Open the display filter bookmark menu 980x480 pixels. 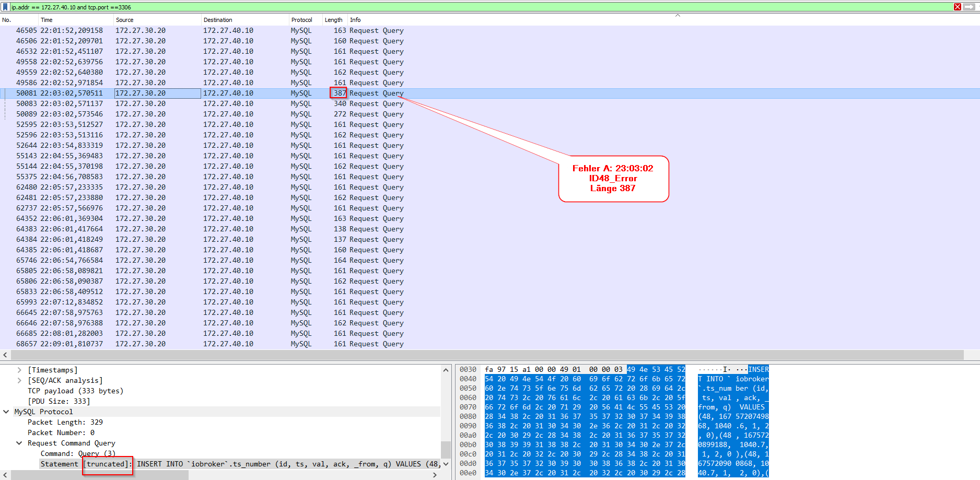coord(5,7)
